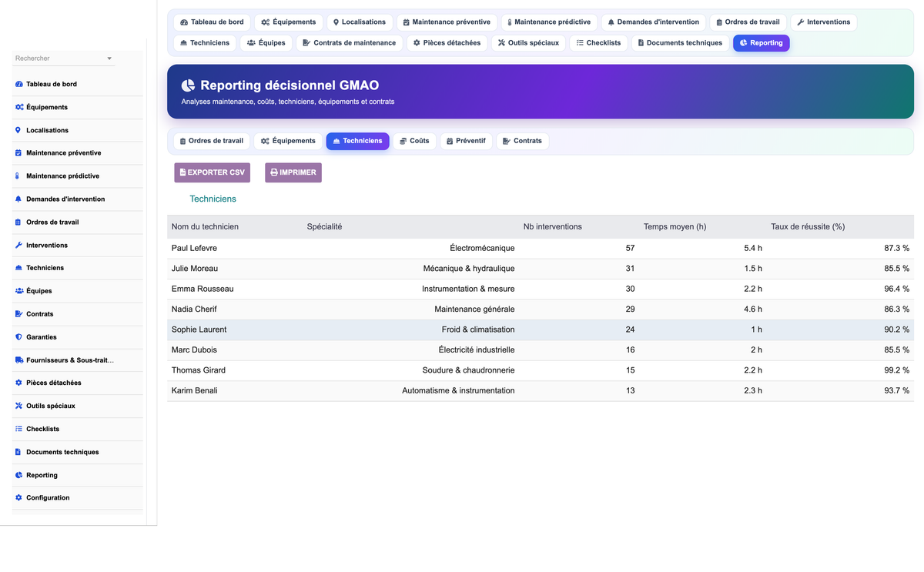924x572 pixels.
Task: Click the Outils spéciaux tools icon in sidebar
Action: click(18, 406)
